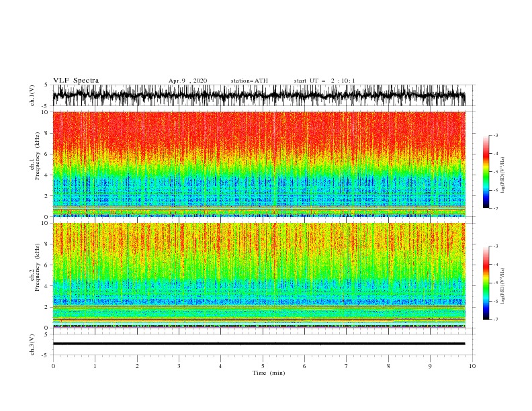
Task: Click time-axis tick label "5"
Action: point(263,366)
